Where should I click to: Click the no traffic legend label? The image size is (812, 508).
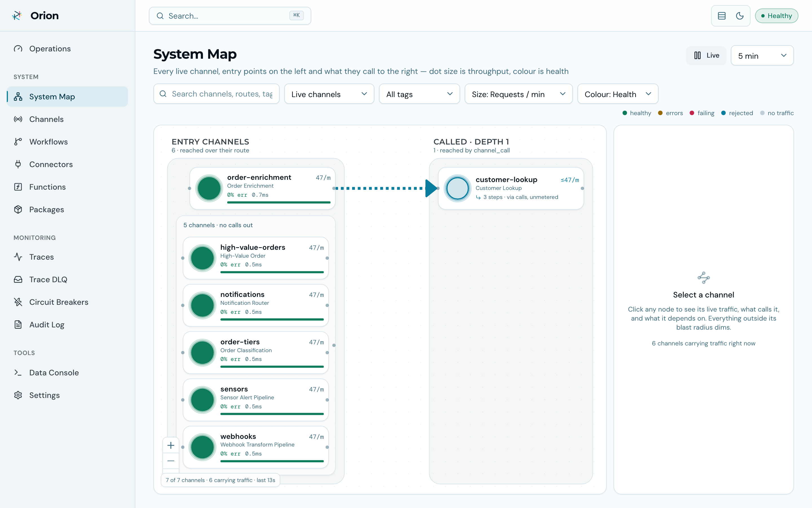tap(780, 113)
